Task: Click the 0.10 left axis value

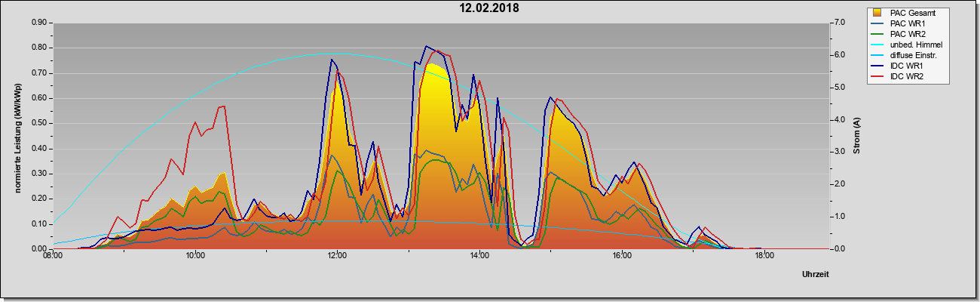Action: [x=39, y=224]
